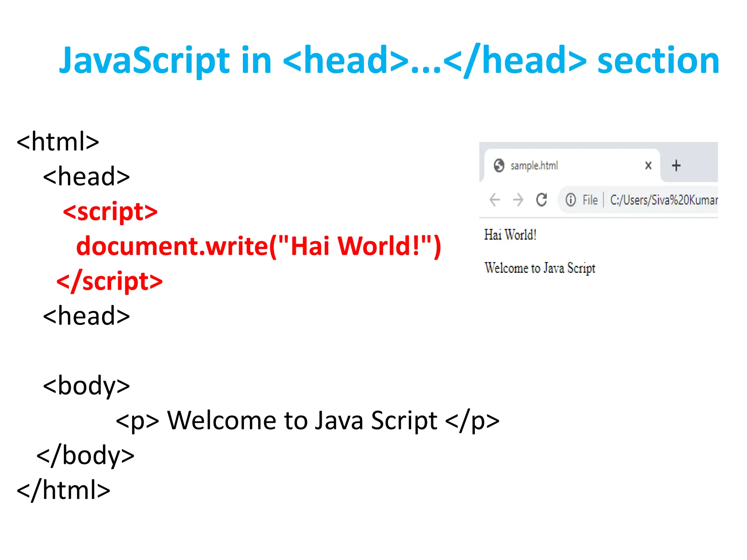Click the red </script> closing tag
This screenshot has width=747, height=560.
coord(109,281)
